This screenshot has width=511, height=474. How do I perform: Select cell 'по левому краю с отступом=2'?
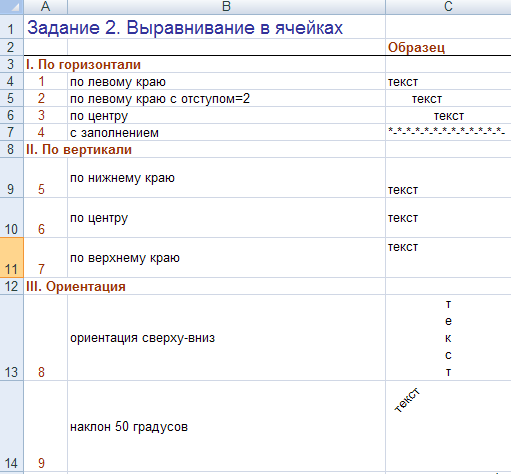[x=226, y=98]
